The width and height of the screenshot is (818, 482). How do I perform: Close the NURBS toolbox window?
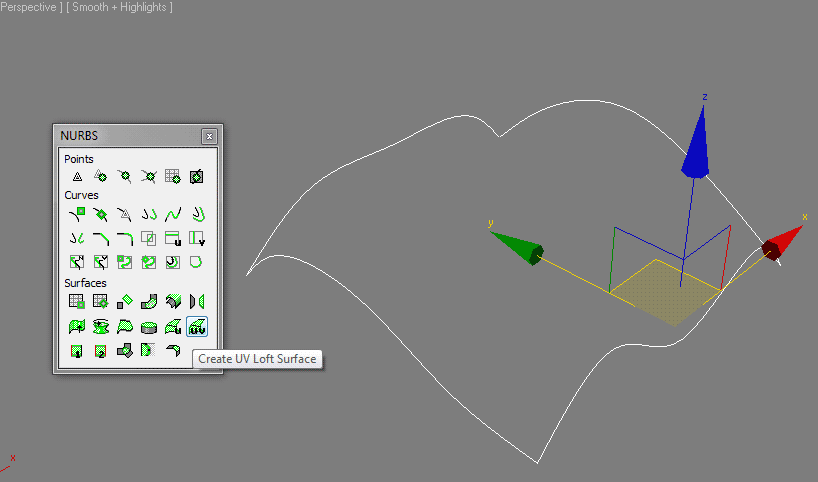(x=209, y=136)
